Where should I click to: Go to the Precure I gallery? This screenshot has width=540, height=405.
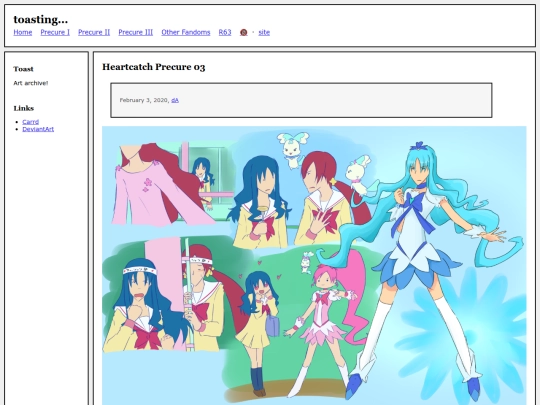click(x=55, y=32)
